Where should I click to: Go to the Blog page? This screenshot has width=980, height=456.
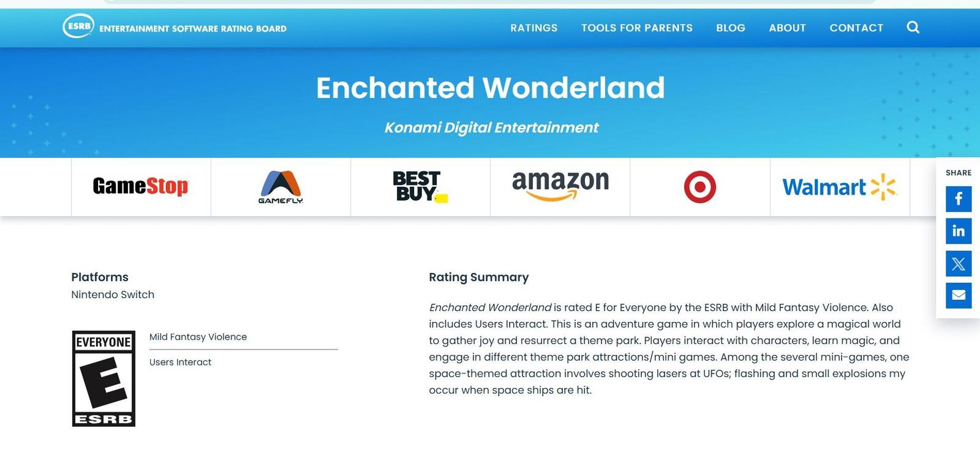coord(731,28)
